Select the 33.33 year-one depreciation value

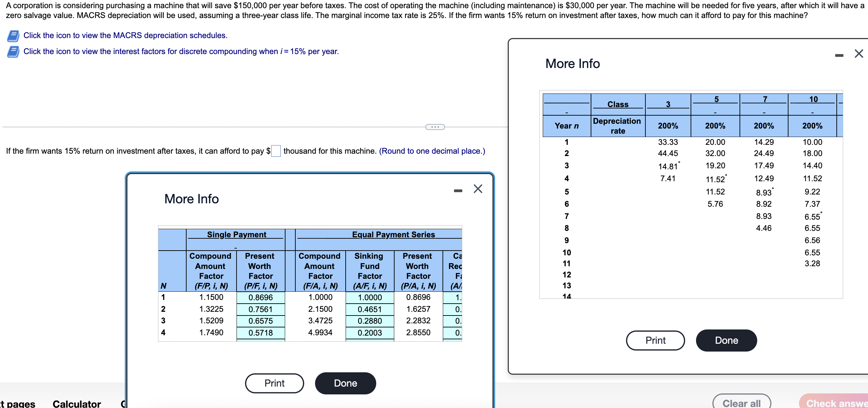(667, 142)
